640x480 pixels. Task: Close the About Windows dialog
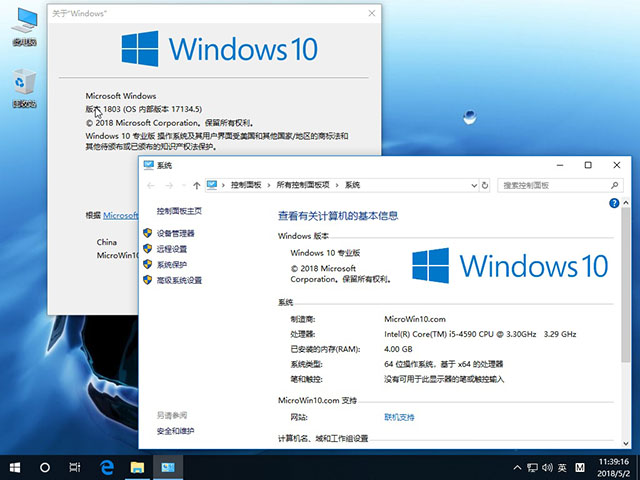pyautogui.click(x=372, y=13)
